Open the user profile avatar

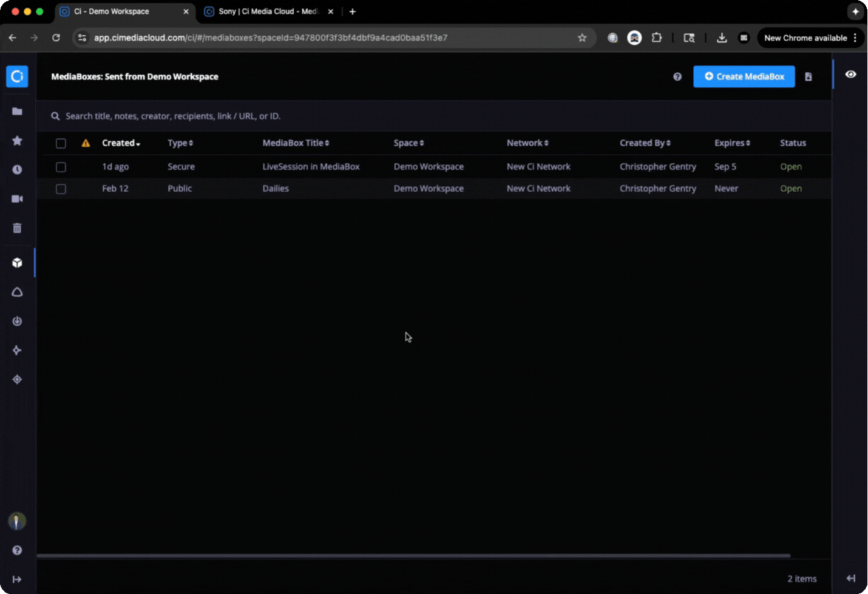tap(17, 521)
